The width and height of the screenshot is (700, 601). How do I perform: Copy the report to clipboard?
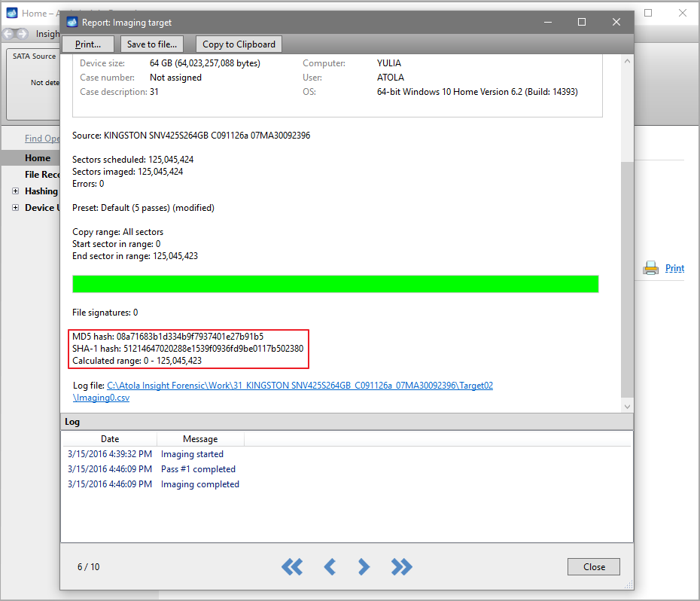click(x=239, y=44)
